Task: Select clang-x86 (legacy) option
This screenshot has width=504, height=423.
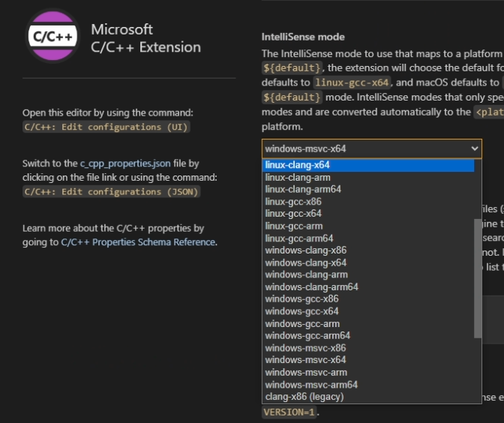Action: coord(368,397)
